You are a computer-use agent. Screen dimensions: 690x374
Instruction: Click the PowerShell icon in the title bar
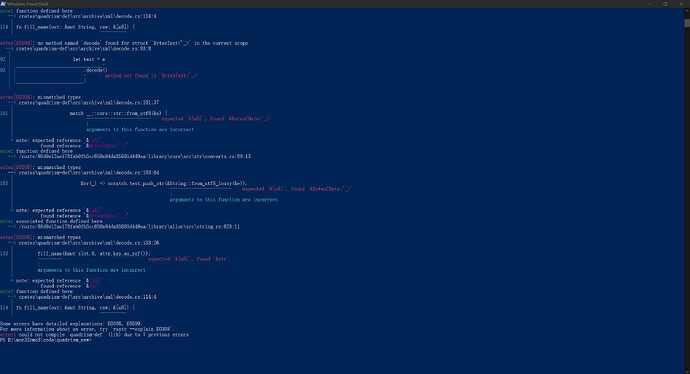pos(3,4)
